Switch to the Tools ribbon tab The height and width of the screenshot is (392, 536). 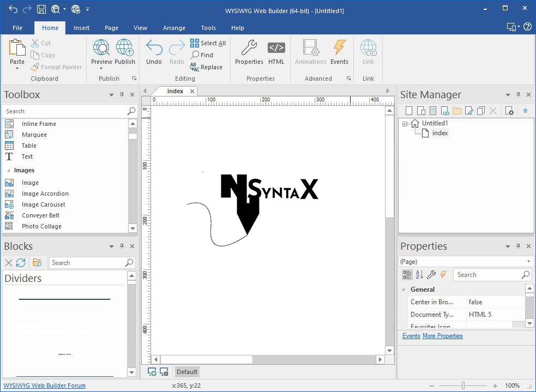click(208, 28)
